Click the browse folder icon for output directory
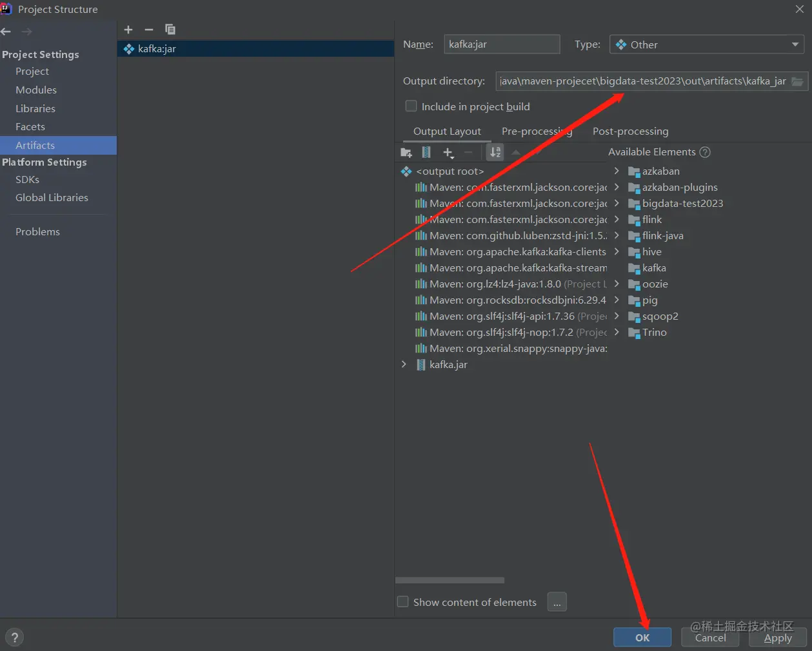 [797, 81]
